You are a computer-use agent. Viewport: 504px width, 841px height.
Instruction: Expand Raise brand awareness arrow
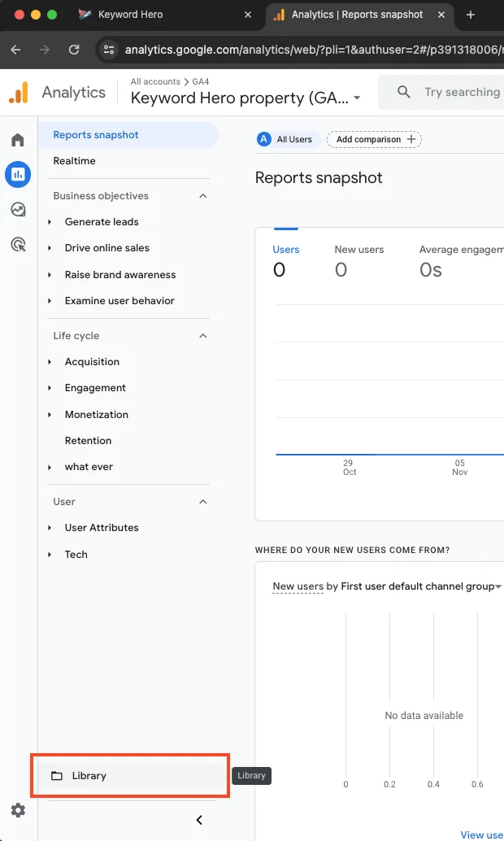[50, 275]
